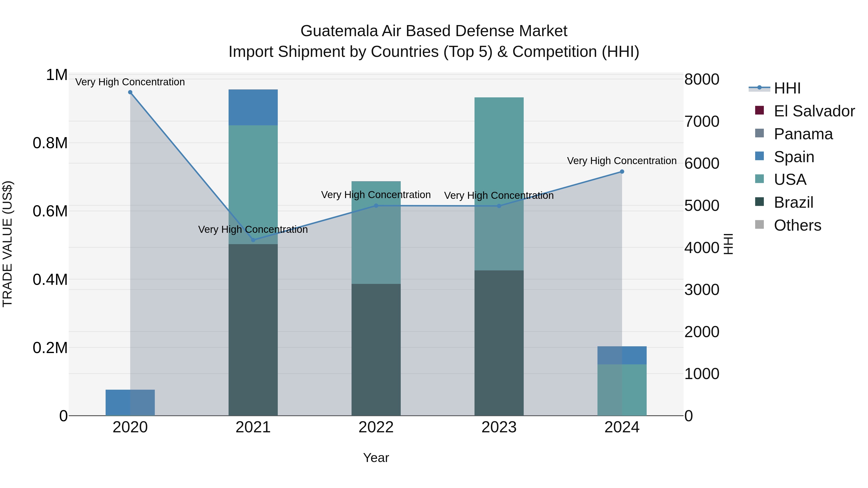Image resolution: width=868 pixels, height=488 pixels.
Task: Select the USA bar segment for 2024
Action: coord(622,390)
